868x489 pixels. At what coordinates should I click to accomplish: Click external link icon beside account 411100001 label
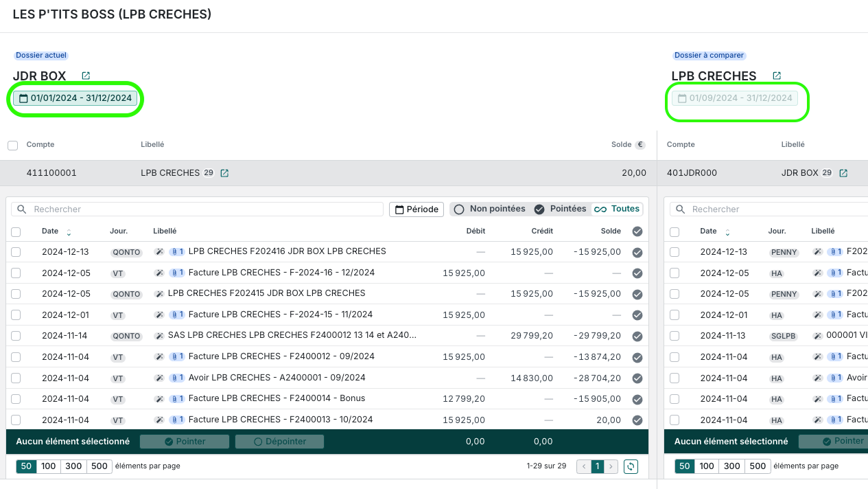point(224,173)
